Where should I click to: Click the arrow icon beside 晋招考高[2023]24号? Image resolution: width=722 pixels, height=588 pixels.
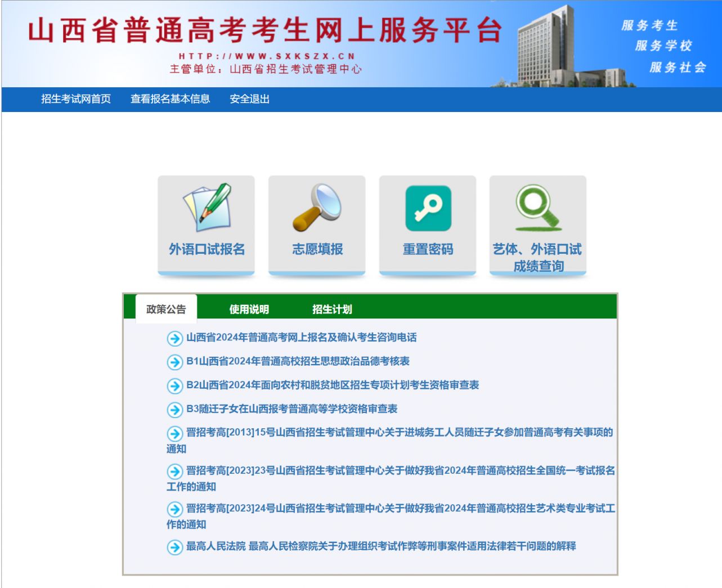(174, 509)
